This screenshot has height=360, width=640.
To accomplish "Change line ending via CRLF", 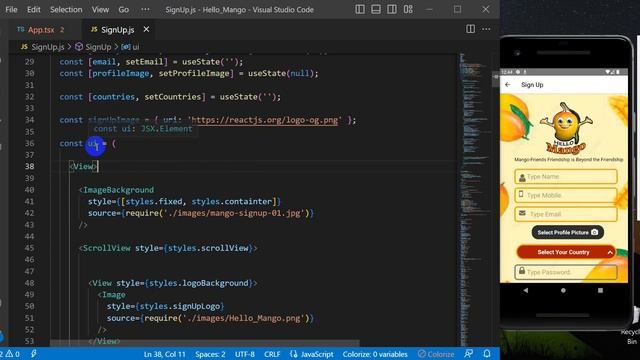I will coord(272,354).
